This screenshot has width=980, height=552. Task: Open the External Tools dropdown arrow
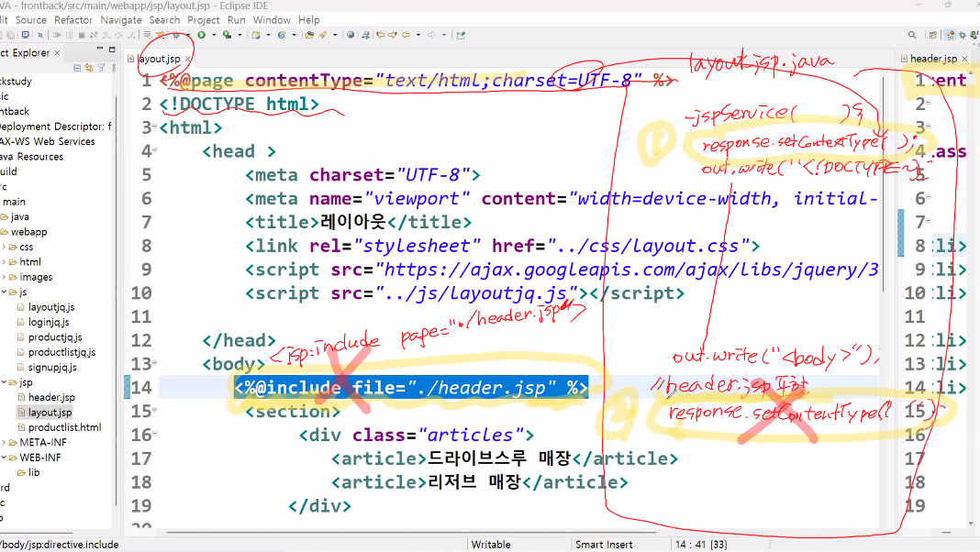pyautogui.click(x=239, y=35)
